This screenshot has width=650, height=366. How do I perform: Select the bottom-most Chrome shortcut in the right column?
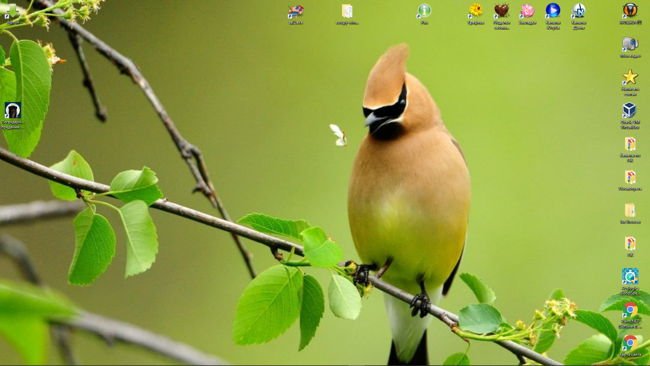pos(630,343)
